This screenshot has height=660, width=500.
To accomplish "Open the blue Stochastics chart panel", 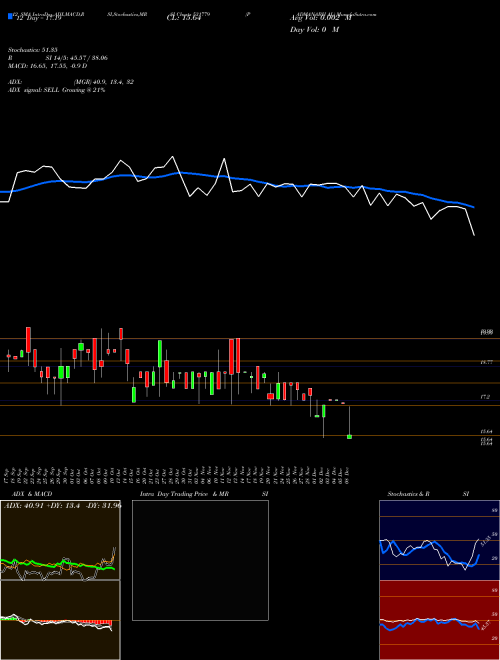I will [x=439, y=540].
